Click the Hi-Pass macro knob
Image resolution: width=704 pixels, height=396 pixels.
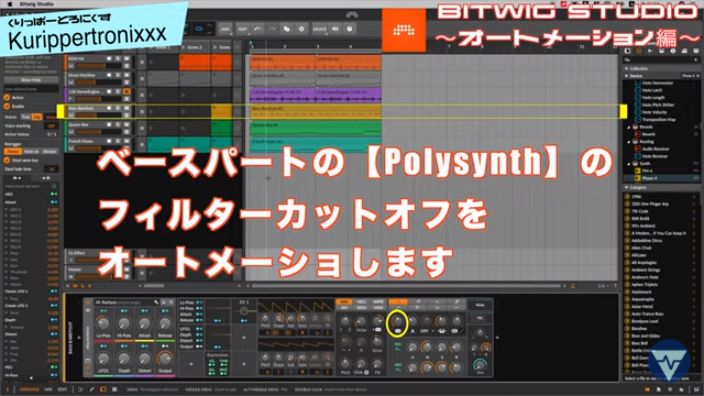pos(124,323)
